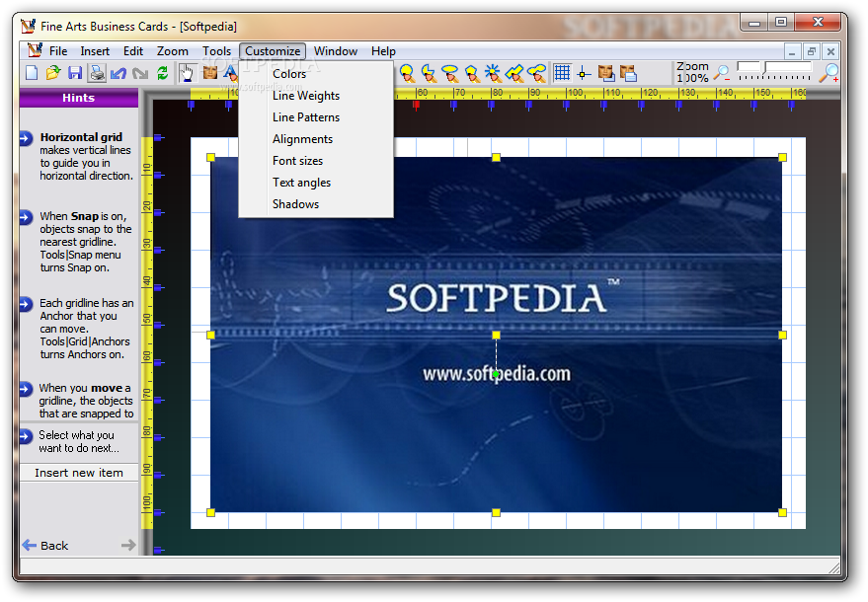868x602 pixels.
Task: Open the Tools menu
Action: coord(216,51)
